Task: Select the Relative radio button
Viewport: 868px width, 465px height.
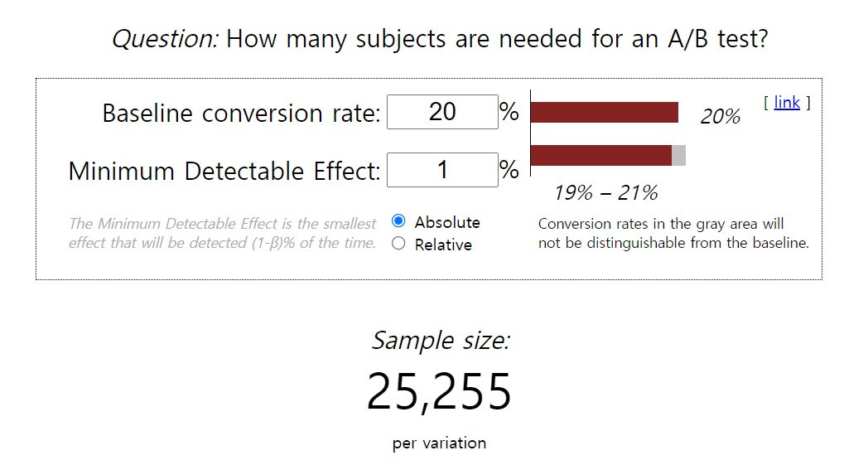Action: [398, 244]
